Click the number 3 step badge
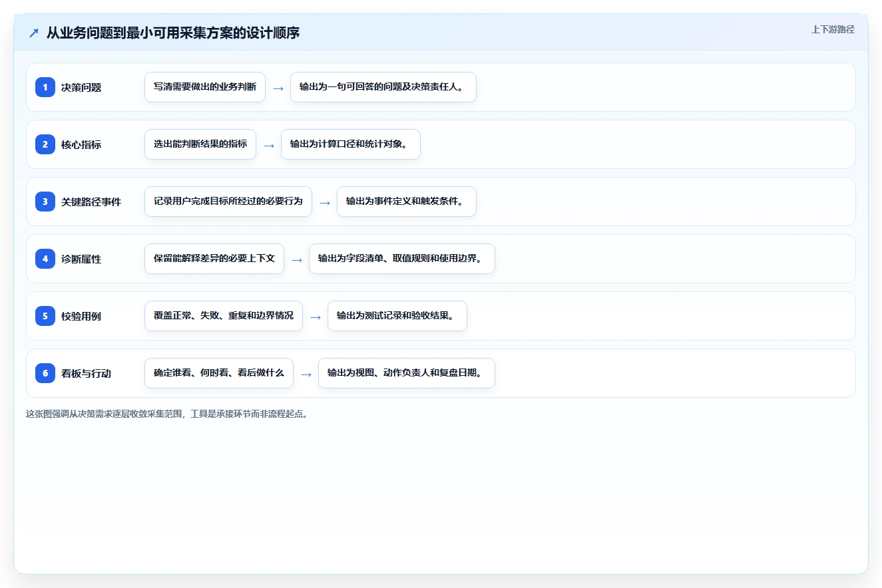This screenshot has width=882, height=588. [45, 202]
